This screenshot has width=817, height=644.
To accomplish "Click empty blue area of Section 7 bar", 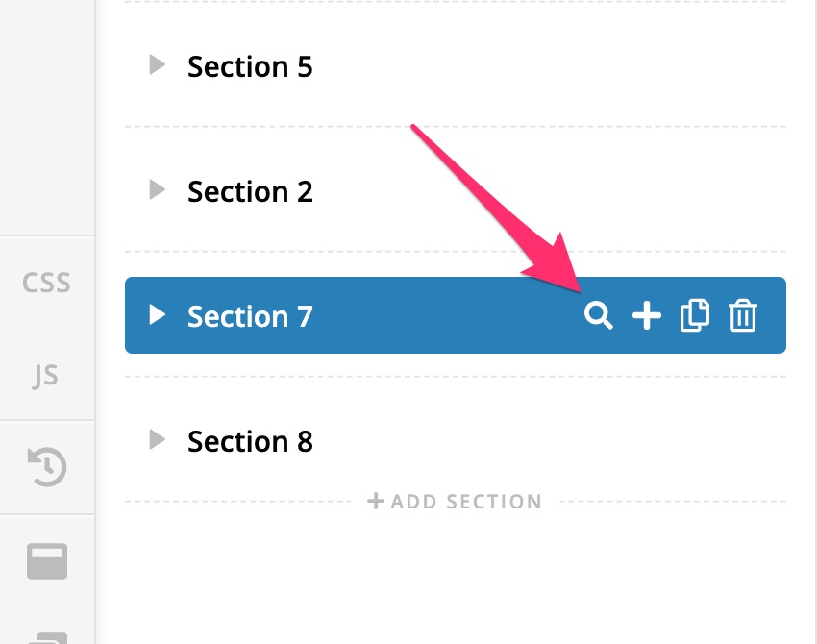I will click(x=442, y=316).
